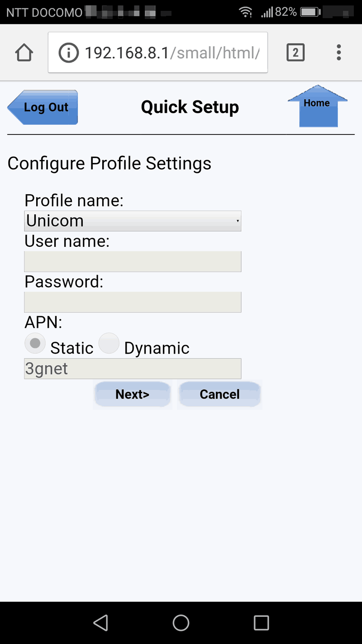Click the Next> button
The height and width of the screenshot is (644, 362).
[x=132, y=394]
